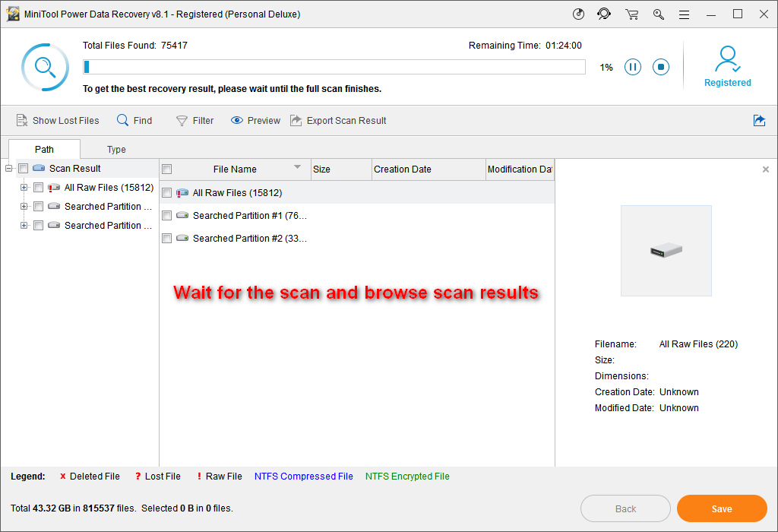Click the orange Save button
The width and height of the screenshot is (778, 532).
pos(722,508)
